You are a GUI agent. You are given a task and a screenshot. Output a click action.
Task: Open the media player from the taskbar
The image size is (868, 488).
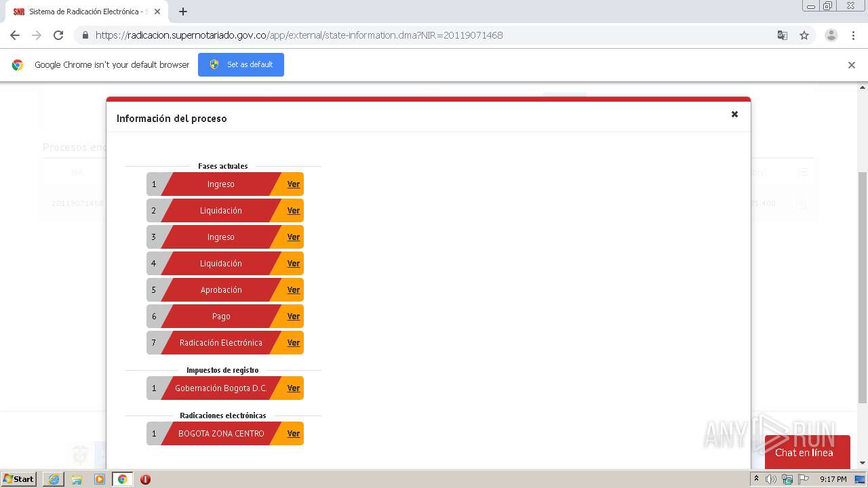pyautogui.click(x=100, y=479)
